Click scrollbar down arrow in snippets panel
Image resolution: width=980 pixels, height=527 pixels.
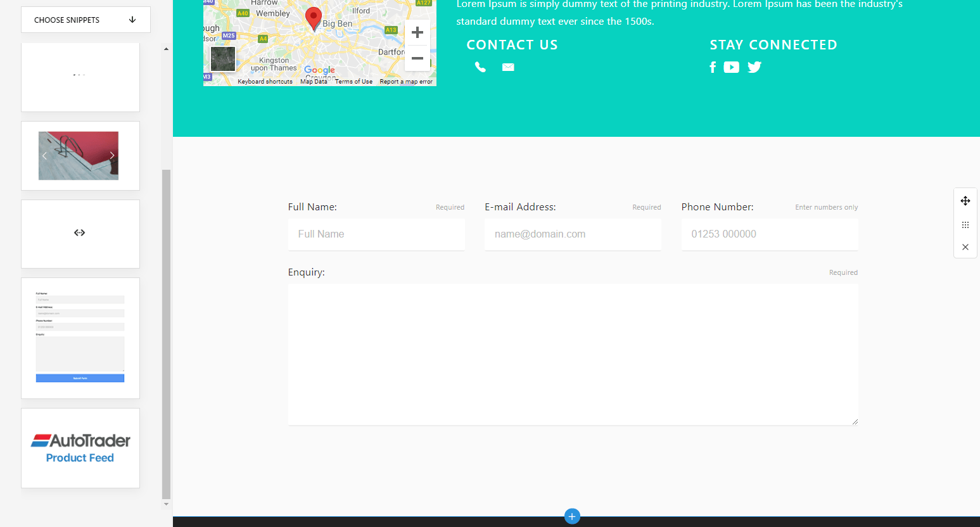pos(167,504)
